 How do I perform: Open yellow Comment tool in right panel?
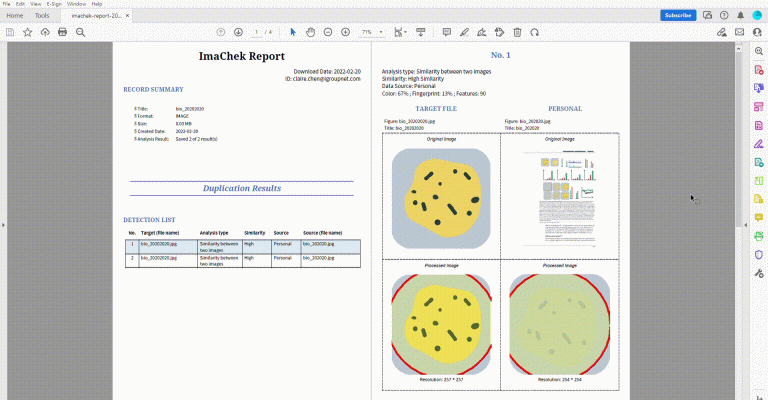click(759, 217)
